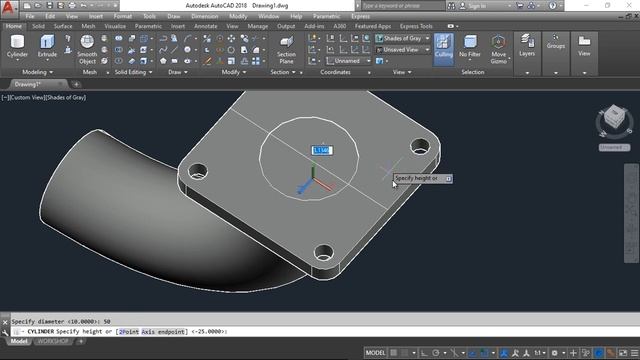This screenshot has height=360, width=640.
Task: Toggle polar tracking in status bar
Action: coord(436,353)
